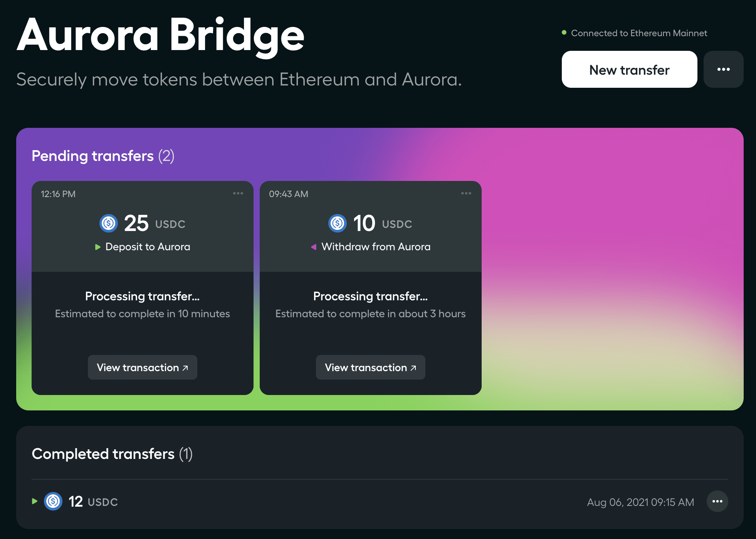This screenshot has width=756, height=539.
Task: Click the New transfer button
Action: (629, 69)
